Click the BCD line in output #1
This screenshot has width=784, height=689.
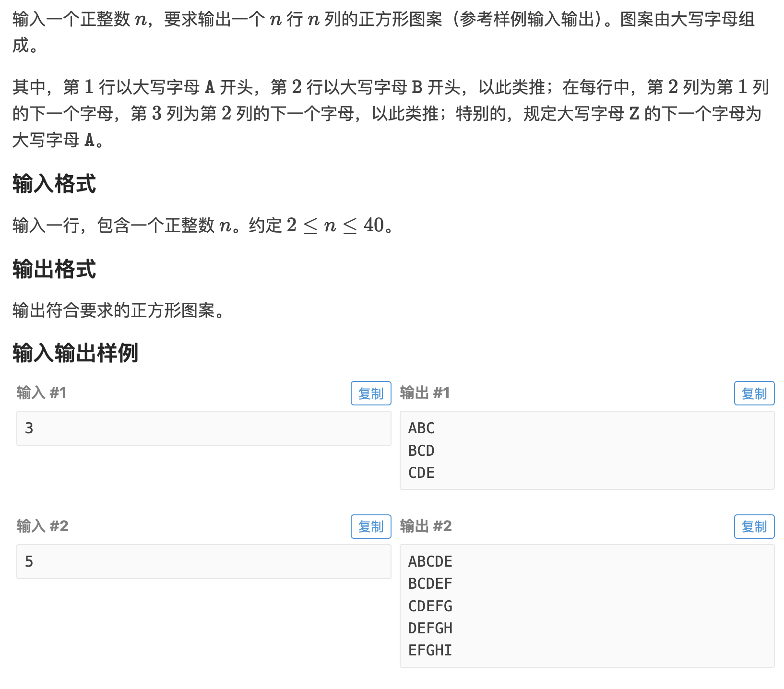[421, 451]
